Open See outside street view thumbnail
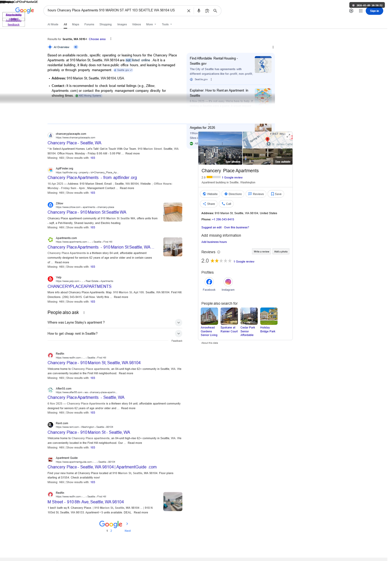The height and width of the screenshot is (561, 392). (267, 156)
